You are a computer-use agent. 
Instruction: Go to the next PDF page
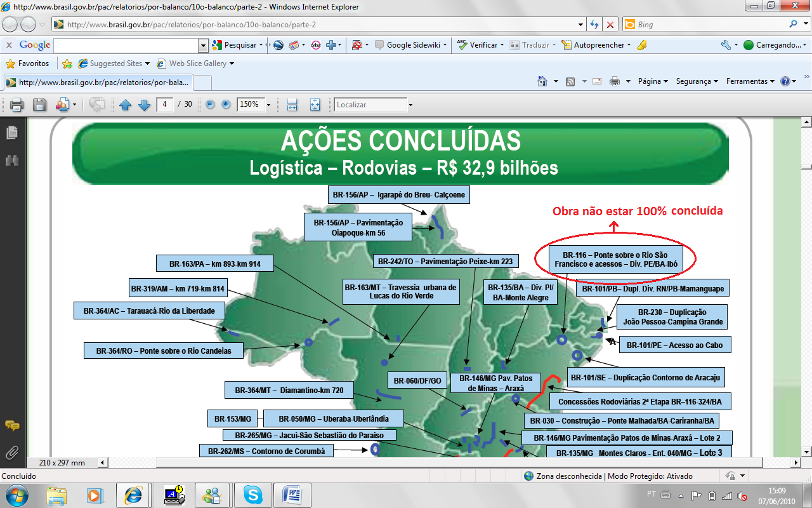144,105
